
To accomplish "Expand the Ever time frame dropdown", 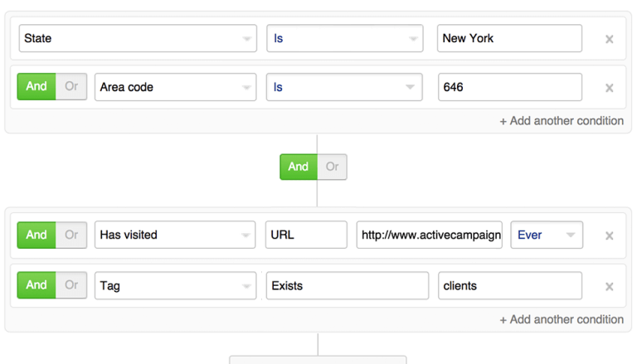I will click(547, 235).
